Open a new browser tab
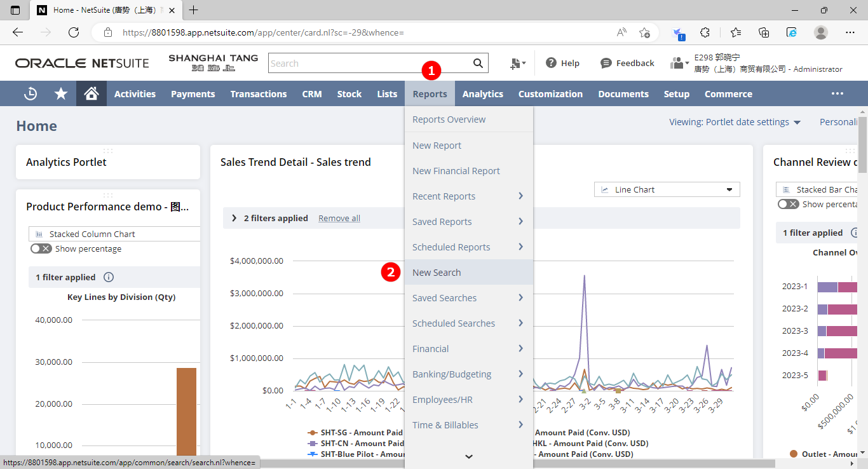 pyautogui.click(x=194, y=10)
